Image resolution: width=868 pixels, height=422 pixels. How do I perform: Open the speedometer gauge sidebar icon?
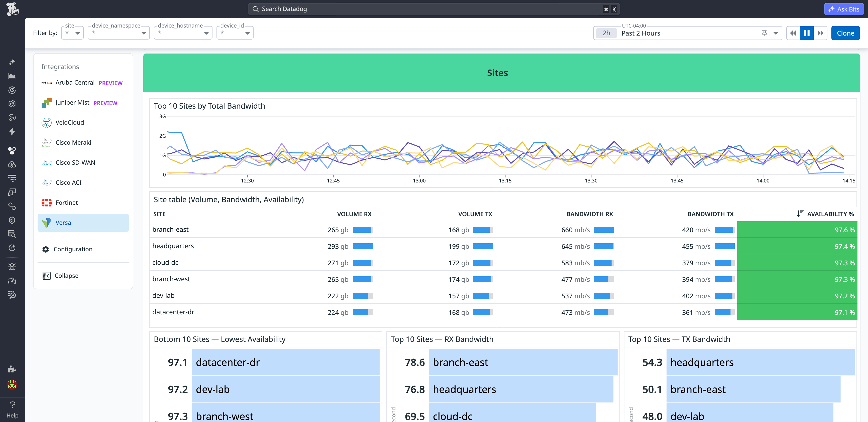12,281
